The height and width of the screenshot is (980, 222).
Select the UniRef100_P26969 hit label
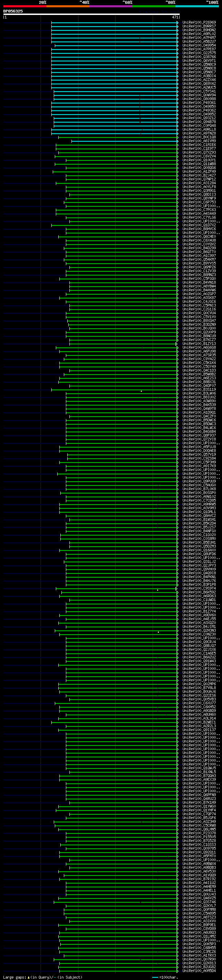click(199, 23)
